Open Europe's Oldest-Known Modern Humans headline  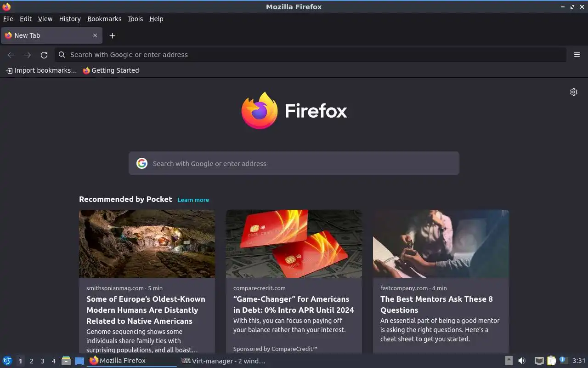(146, 310)
